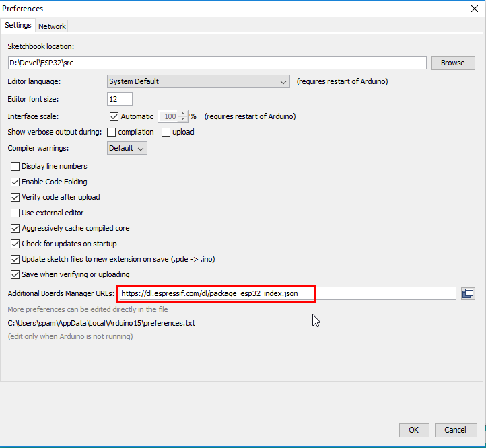Close the Preferences dialog
This screenshot has height=448, width=486.
coord(475,9)
